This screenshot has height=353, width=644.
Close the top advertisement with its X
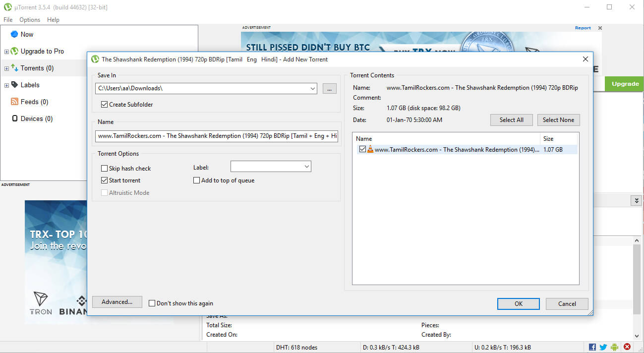click(x=600, y=28)
